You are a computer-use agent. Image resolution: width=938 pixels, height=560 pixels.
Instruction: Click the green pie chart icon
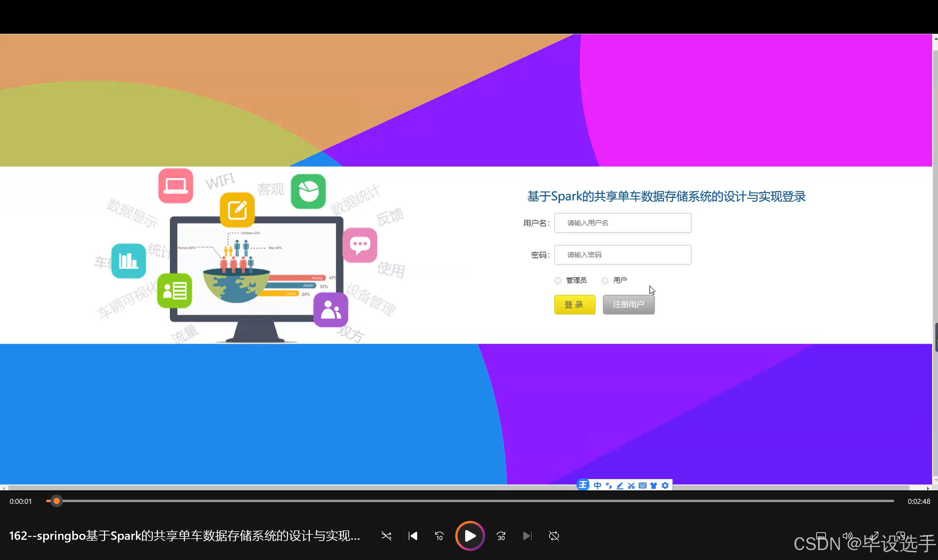(x=308, y=191)
